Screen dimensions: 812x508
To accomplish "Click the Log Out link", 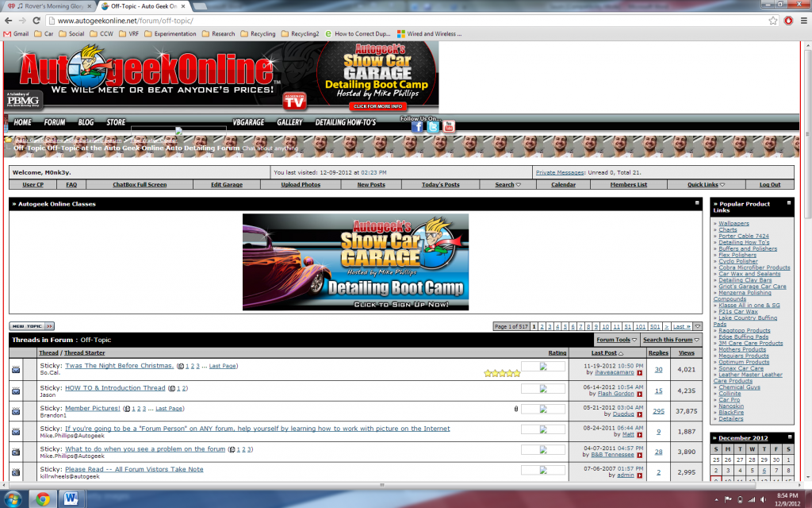I will point(770,184).
